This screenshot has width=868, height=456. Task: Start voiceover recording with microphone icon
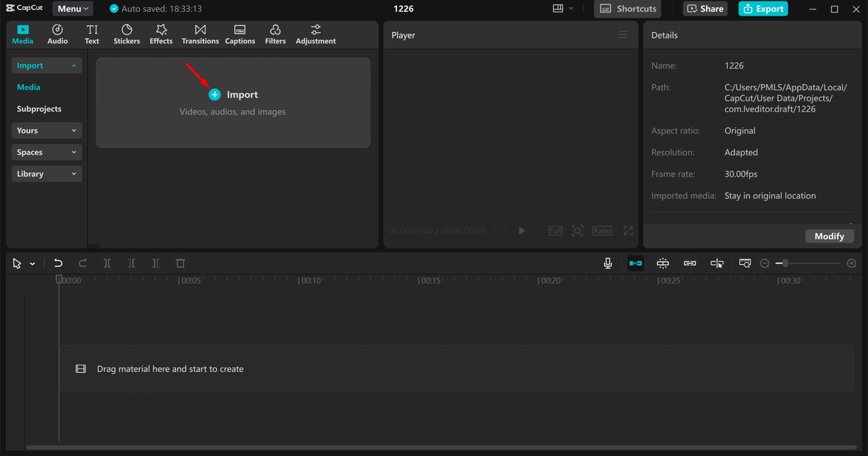[x=608, y=263]
